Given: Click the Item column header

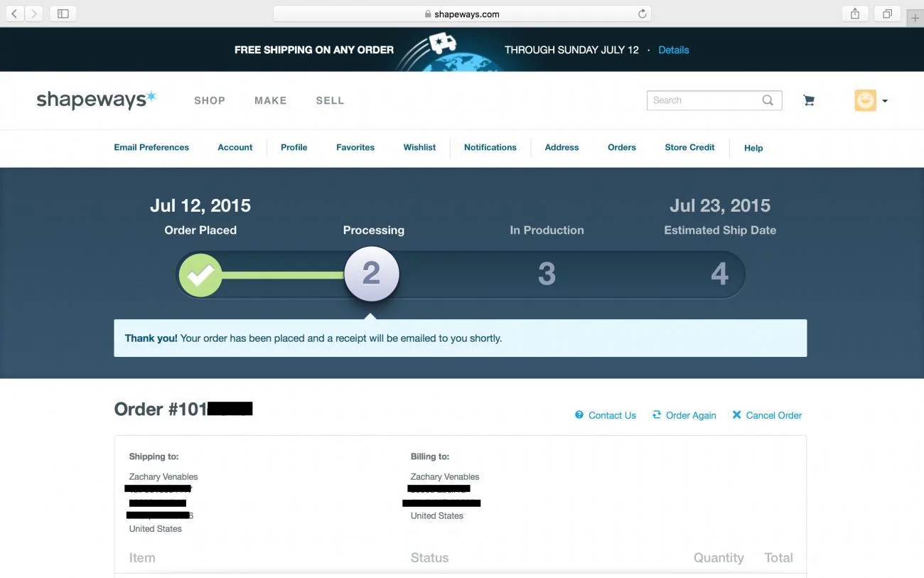Looking at the screenshot, I should pyautogui.click(x=142, y=558).
